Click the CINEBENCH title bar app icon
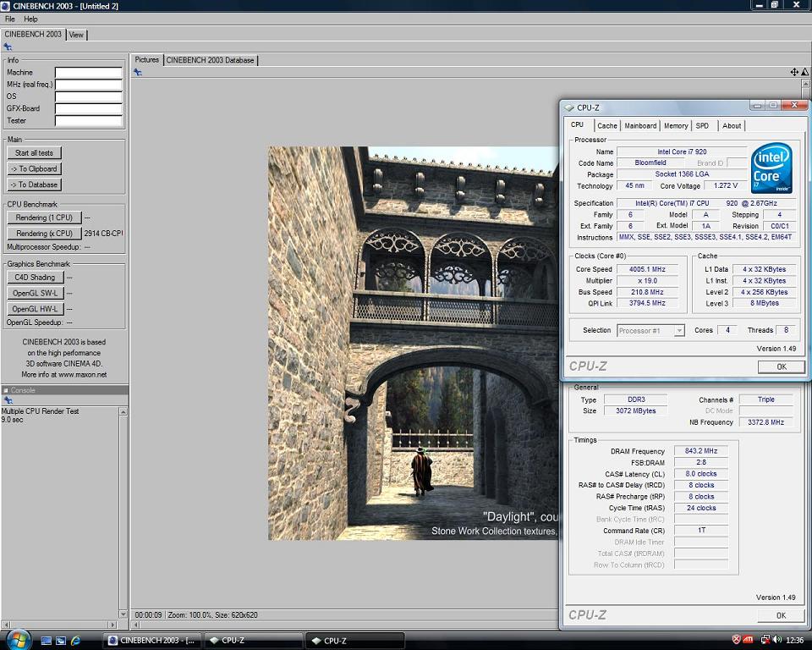 coord(5,6)
